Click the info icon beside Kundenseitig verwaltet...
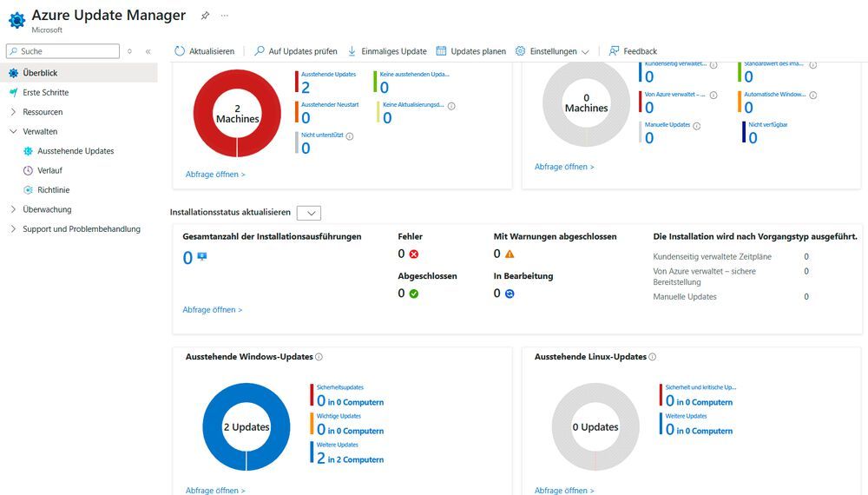The image size is (868, 495). [x=713, y=65]
